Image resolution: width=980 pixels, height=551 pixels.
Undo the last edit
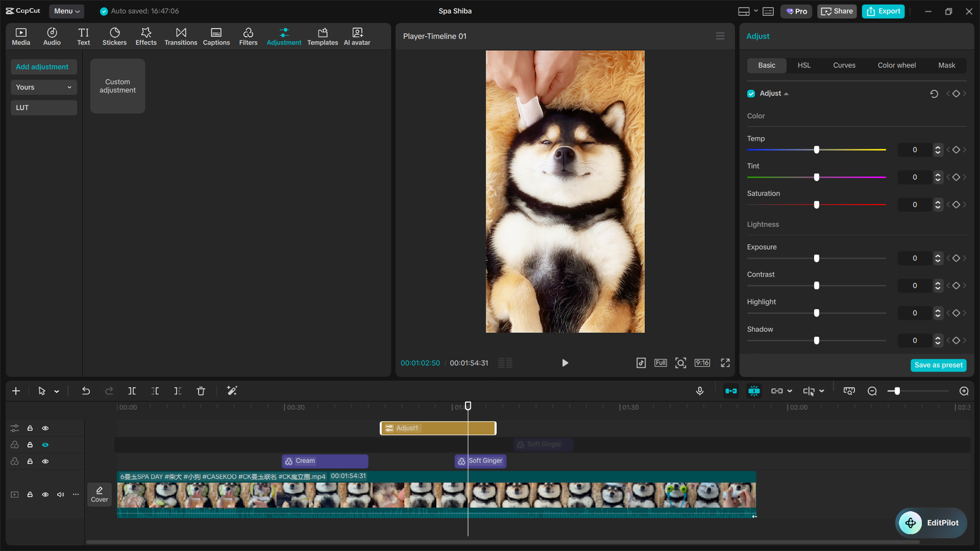pos(86,391)
